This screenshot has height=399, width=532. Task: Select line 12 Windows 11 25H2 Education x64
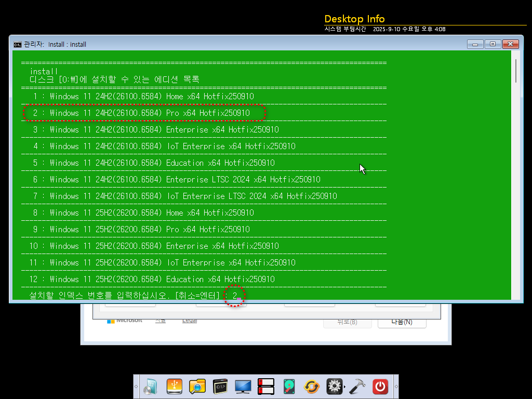tap(152, 279)
